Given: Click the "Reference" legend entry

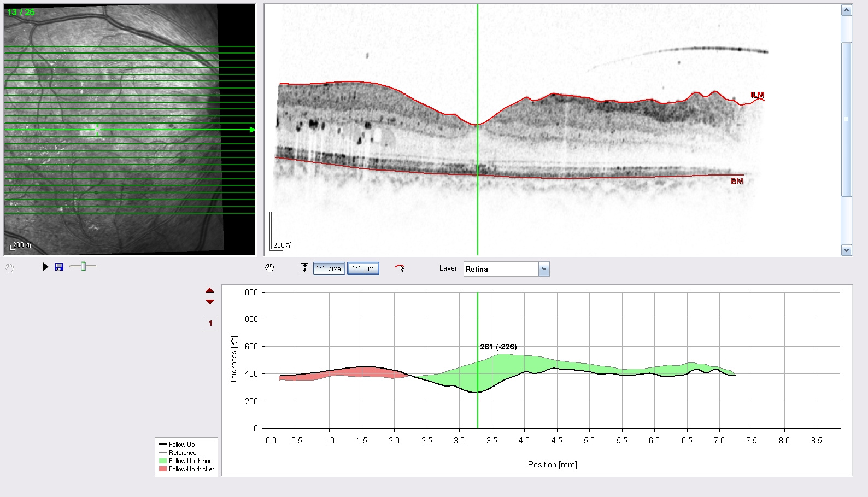Looking at the screenshot, I should click(178, 453).
